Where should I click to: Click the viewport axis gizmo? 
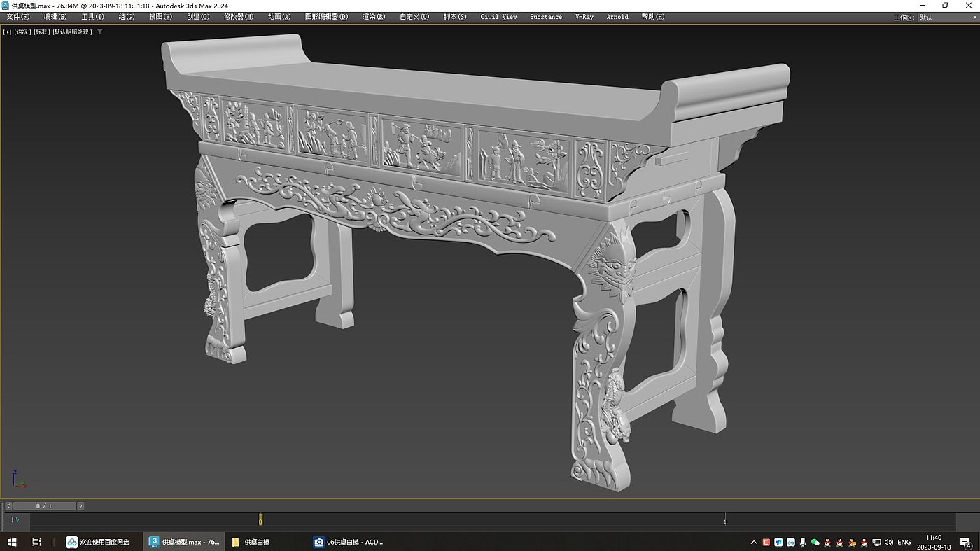tap(18, 480)
